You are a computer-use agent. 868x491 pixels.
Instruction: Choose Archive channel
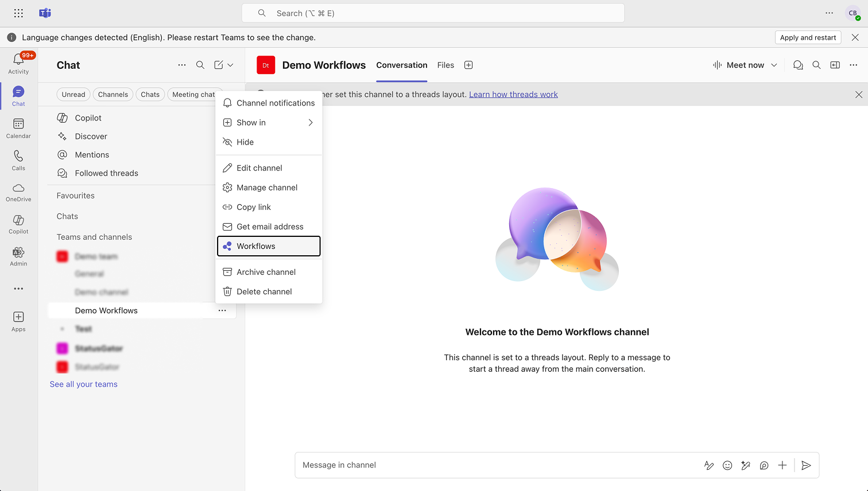(x=269, y=272)
